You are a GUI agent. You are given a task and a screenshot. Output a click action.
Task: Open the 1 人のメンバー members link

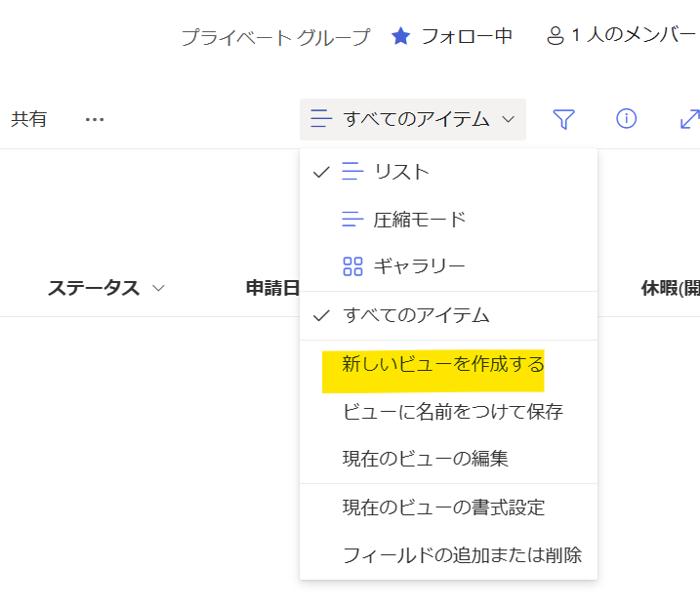pos(621,35)
